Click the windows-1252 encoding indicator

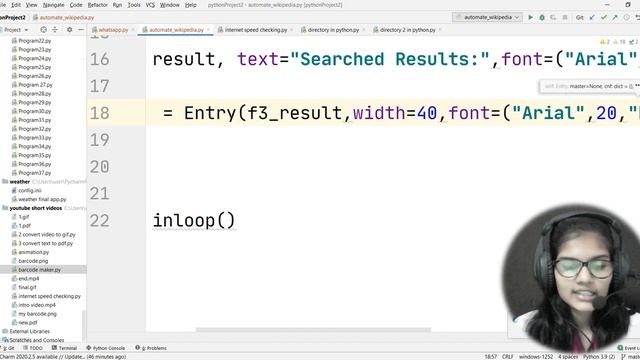point(536,357)
